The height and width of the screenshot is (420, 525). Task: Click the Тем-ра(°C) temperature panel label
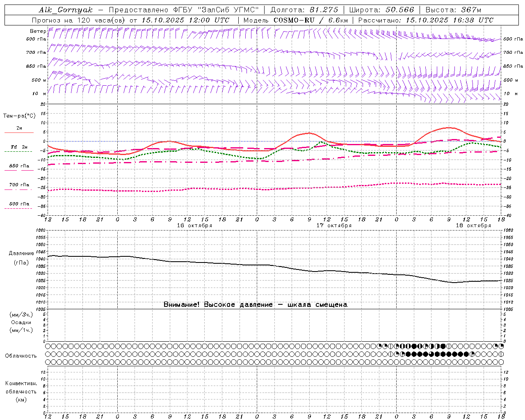(19, 116)
